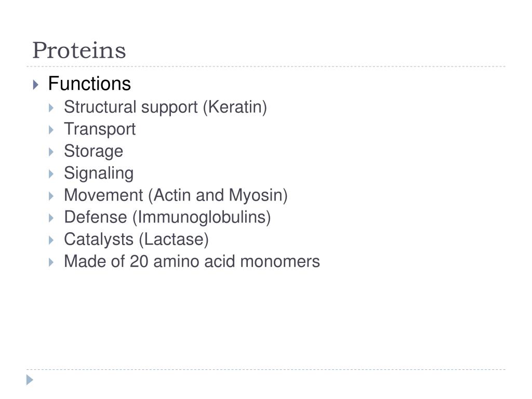Click the bullet arrow before Defense
Screen dimensions: 532x399
[x=51, y=218]
